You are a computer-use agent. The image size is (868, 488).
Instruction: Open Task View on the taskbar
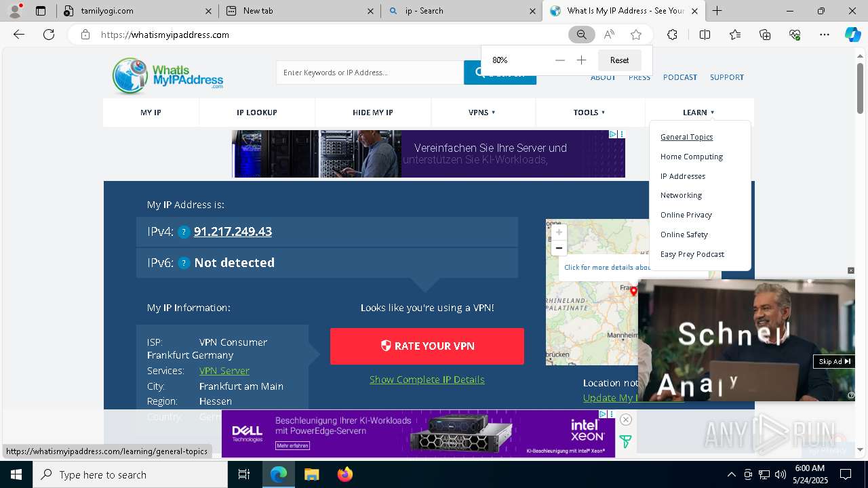(x=244, y=474)
